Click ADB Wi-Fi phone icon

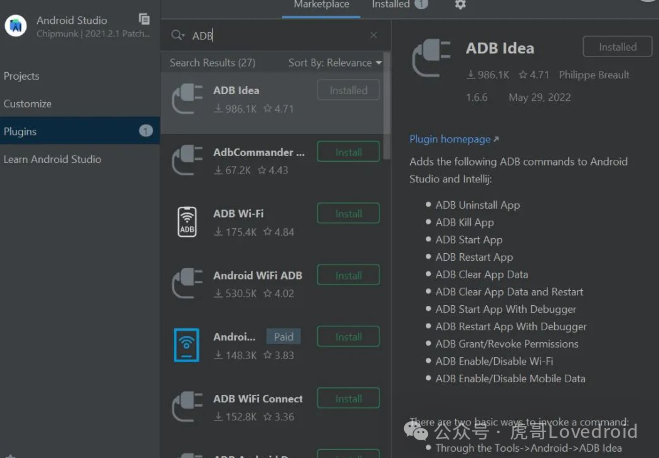tap(187, 222)
